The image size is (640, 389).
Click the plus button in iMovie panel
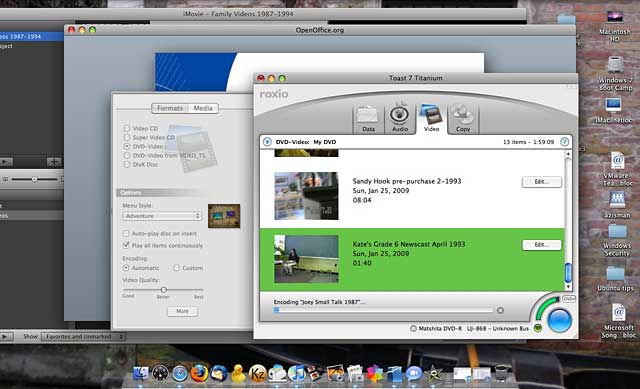coord(53,162)
